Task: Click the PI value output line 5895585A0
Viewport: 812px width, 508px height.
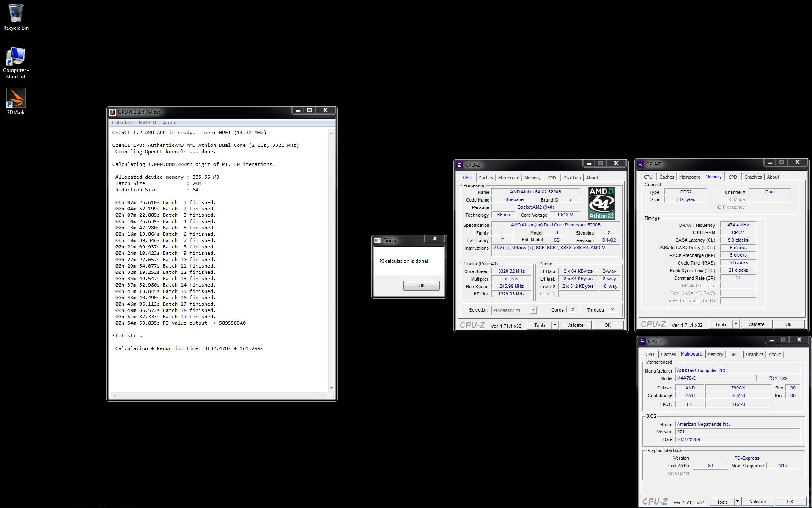Action: [x=181, y=323]
